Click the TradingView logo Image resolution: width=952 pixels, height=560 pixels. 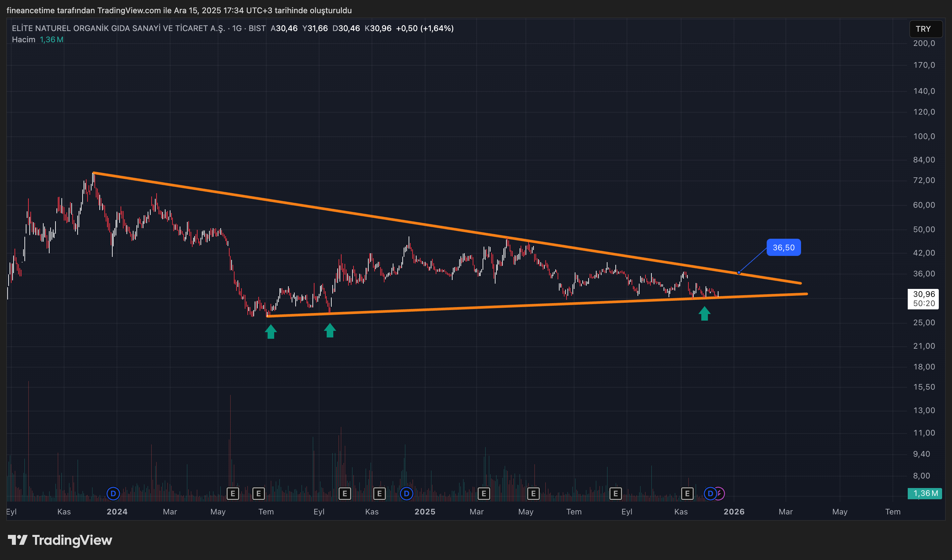click(60, 540)
